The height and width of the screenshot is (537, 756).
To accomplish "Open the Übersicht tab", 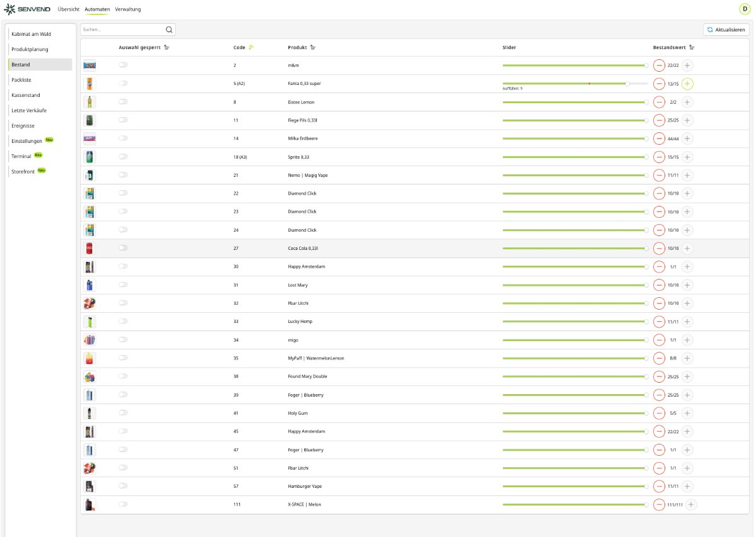I will [68, 9].
